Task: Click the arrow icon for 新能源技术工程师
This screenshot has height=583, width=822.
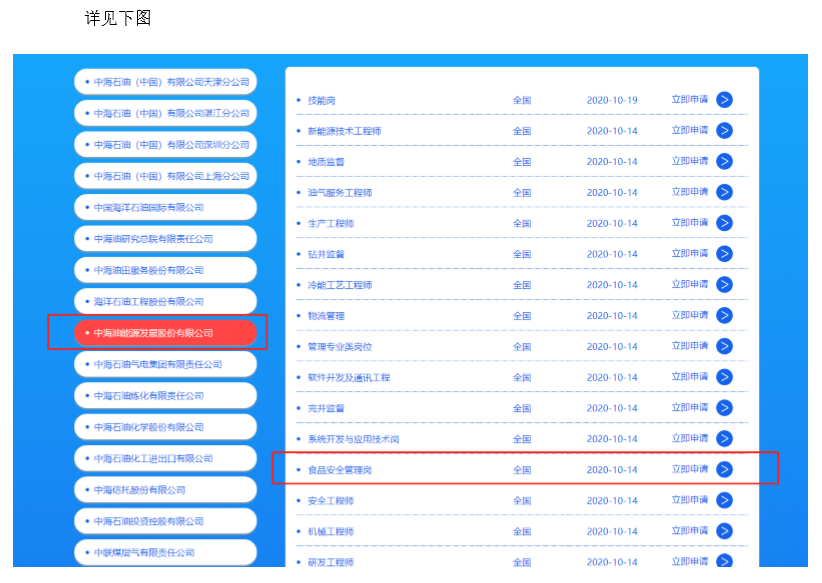Action: [724, 131]
